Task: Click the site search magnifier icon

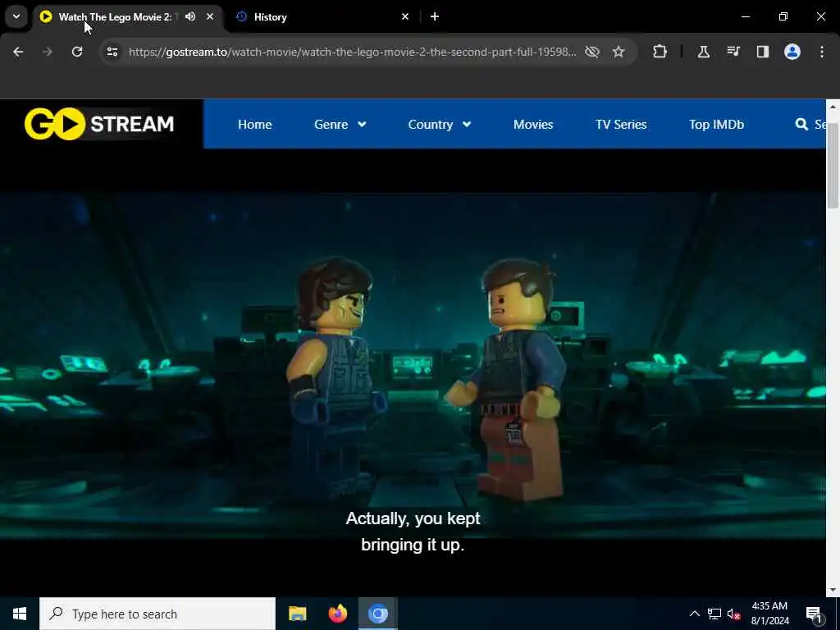Action: [801, 125]
